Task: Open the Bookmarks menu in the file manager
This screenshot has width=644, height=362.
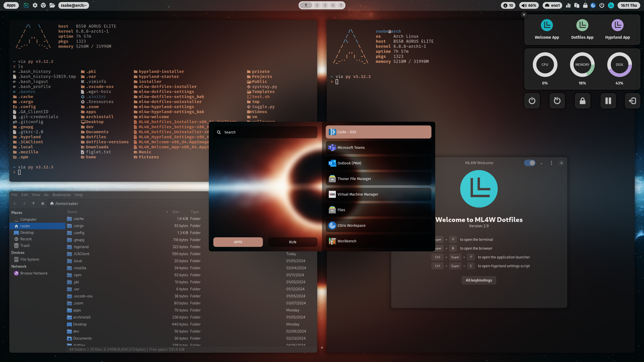Action: pyautogui.click(x=61, y=195)
